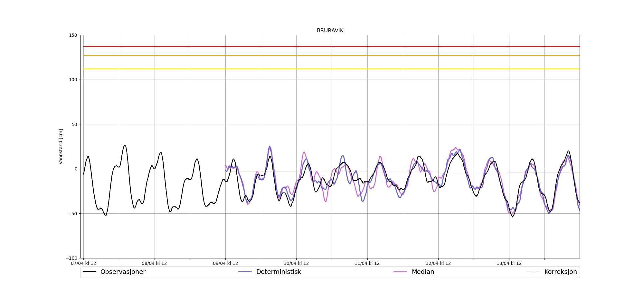Select the 09/04 kl 12 axis label

tap(225, 263)
